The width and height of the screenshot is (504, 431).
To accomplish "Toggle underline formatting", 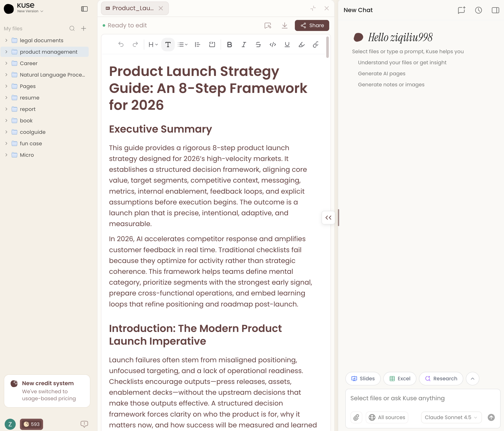I will 287,45.
